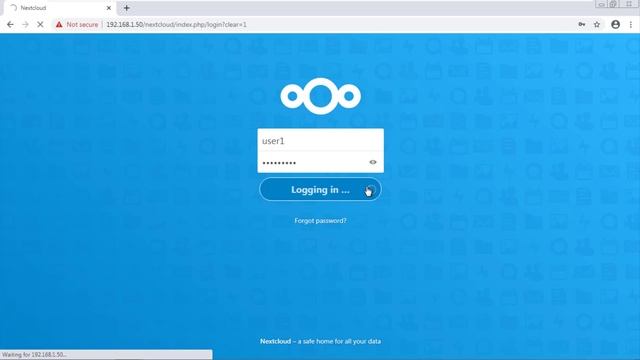Click the Not secure warning icon
Image resolution: width=640 pixels, height=360 pixels.
(x=59, y=24)
